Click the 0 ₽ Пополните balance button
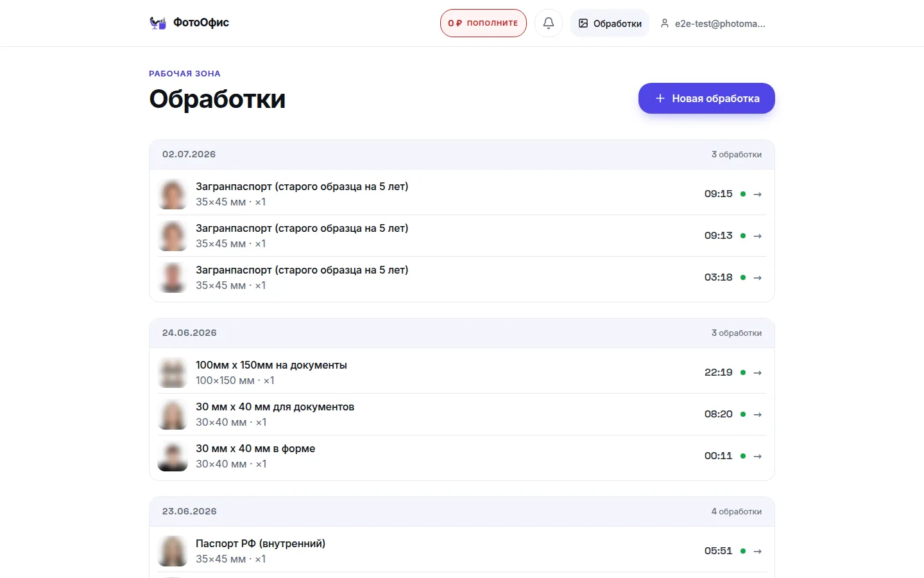This screenshot has height=578, width=924. point(483,23)
